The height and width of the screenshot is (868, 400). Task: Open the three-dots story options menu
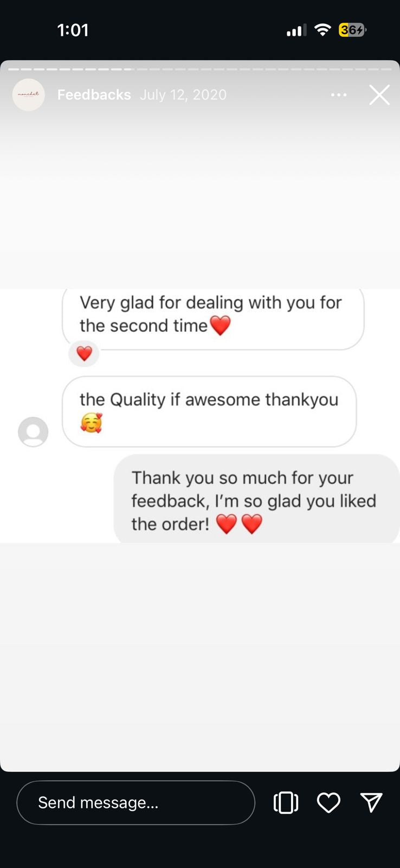click(x=339, y=95)
